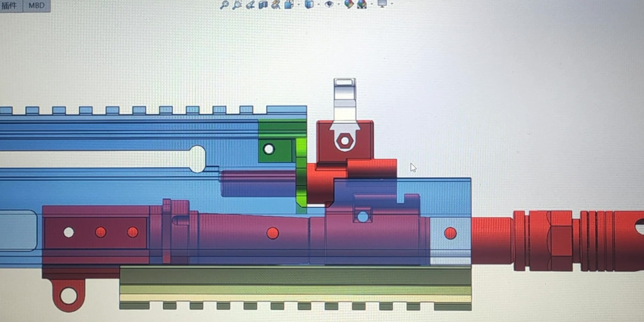
Task: Click the Previous View icon
Action: (x=250, y=4)
